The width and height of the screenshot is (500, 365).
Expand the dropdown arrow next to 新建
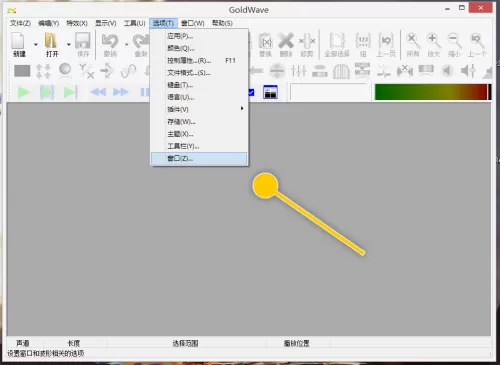click(x=36, y=44)
